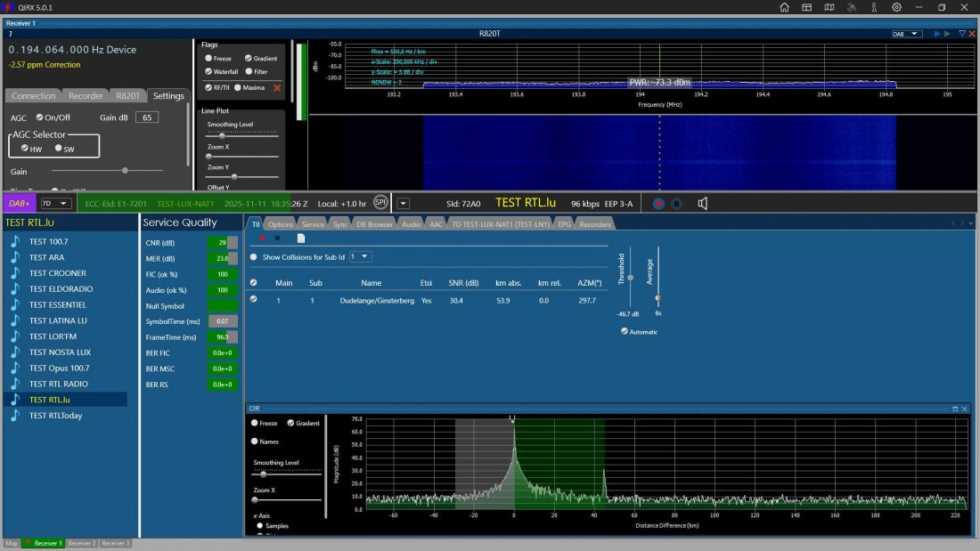The height and width of the screenshot is (551, 980).
Task: Open the map icon in title bar
Action: point(829,7)
